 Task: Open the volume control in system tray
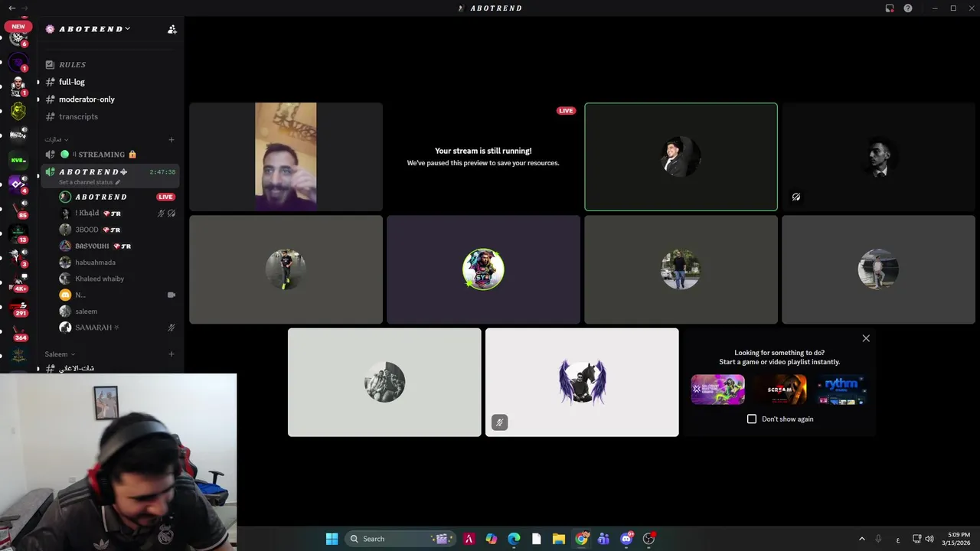coord(929,539)
